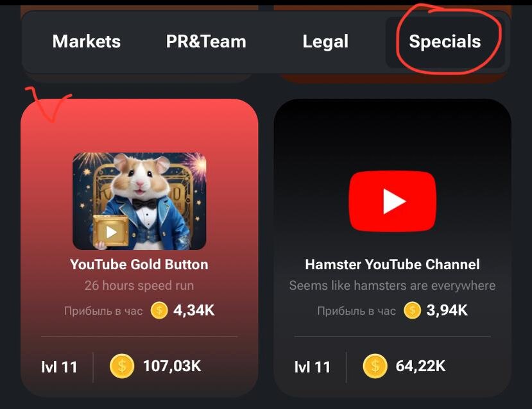Open the hamster gold button thumbnail
This screenshot has height=409, width=532.
139,201
